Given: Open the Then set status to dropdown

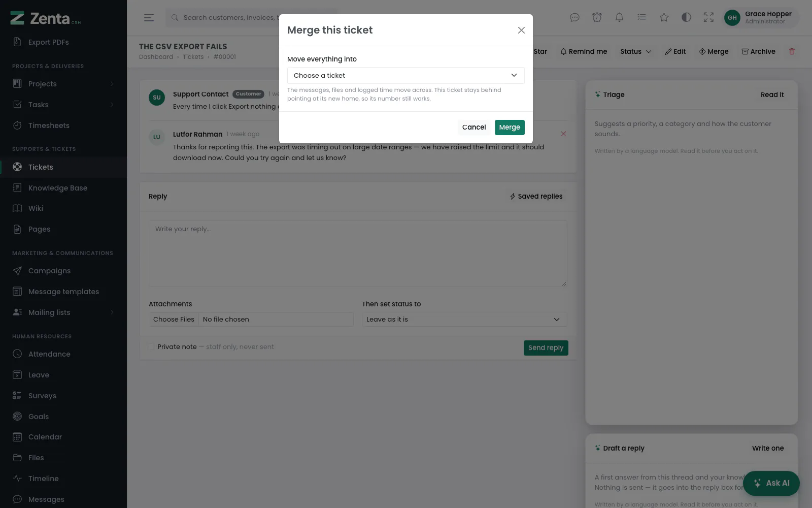Looking at the screenshot, I should (x=464, y=320).
